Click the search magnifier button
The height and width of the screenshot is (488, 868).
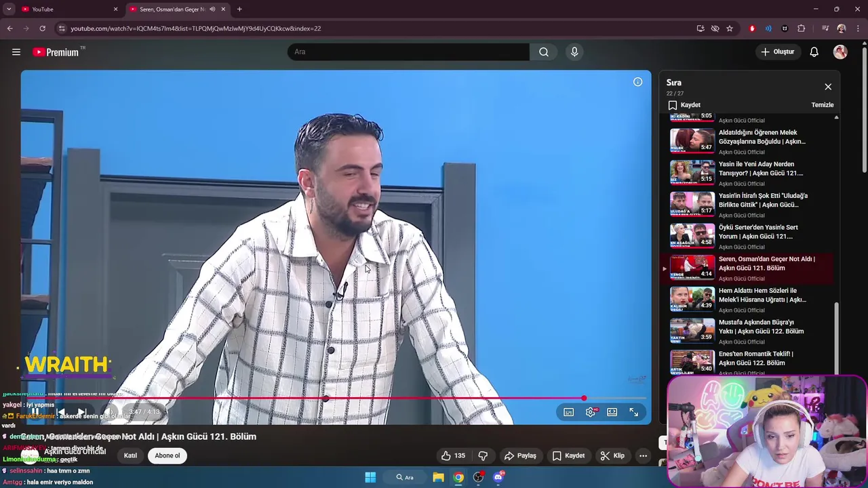point(544,52)
